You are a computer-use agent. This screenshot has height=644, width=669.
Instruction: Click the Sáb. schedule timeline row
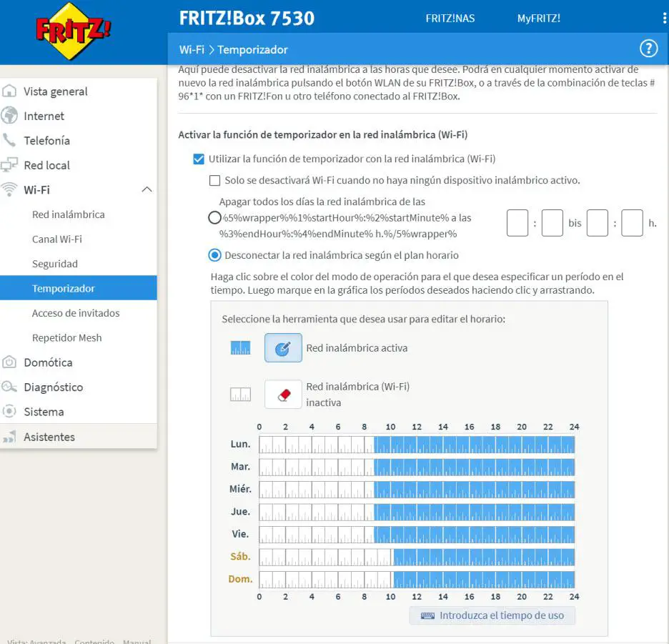tap(417, 557)
